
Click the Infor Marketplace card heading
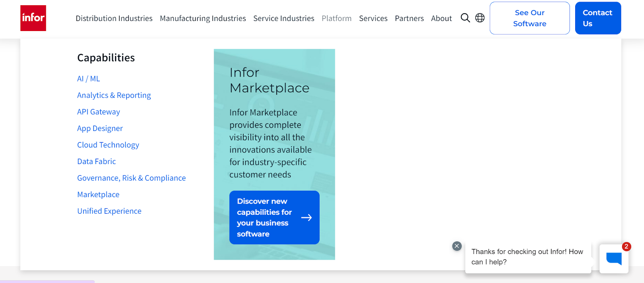(x=269, y=80)
